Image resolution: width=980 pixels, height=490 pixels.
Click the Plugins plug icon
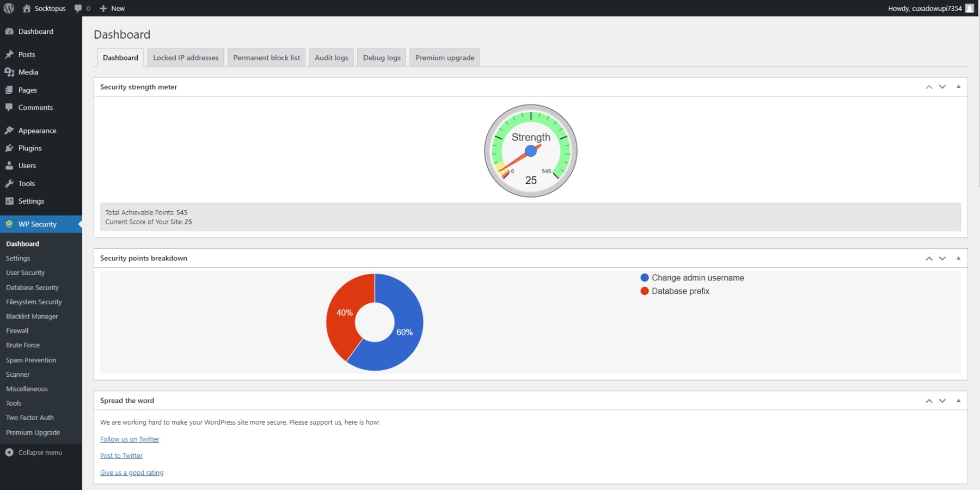coord(9,148)
